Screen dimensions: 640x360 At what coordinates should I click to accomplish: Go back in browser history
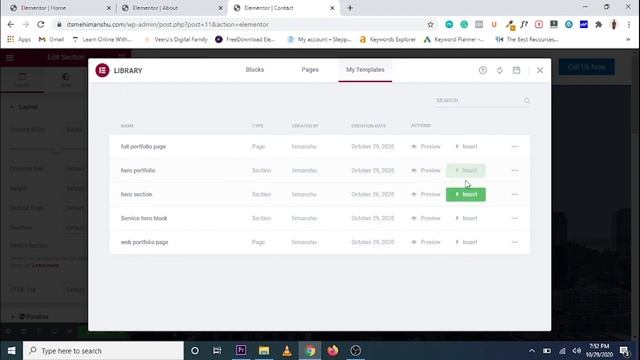click(x=11, y=24)
